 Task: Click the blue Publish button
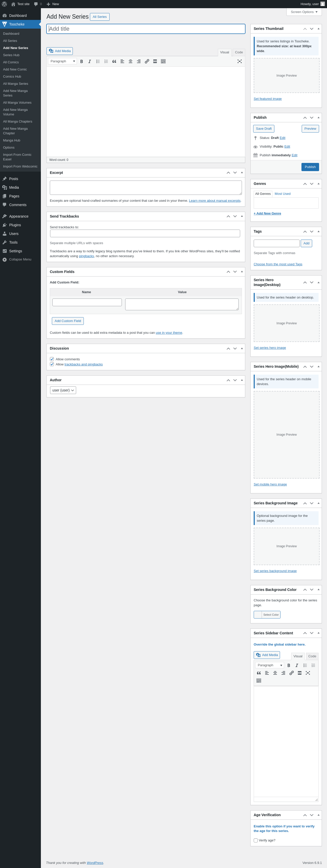(310, 167)
